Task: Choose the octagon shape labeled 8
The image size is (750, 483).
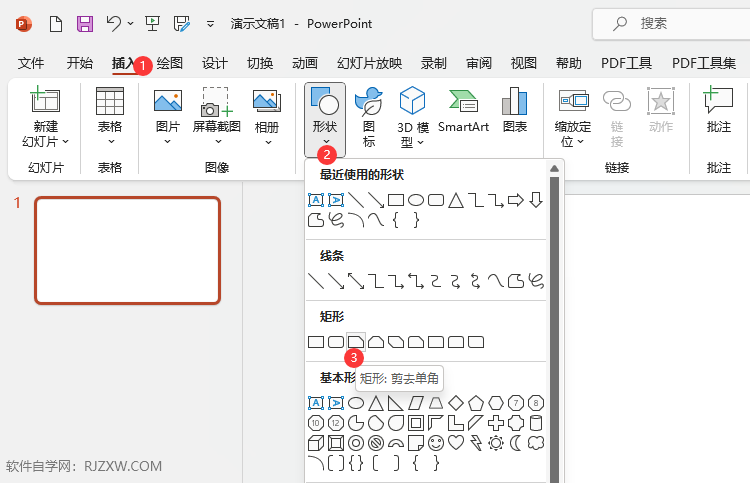Action: coord(536,403)
